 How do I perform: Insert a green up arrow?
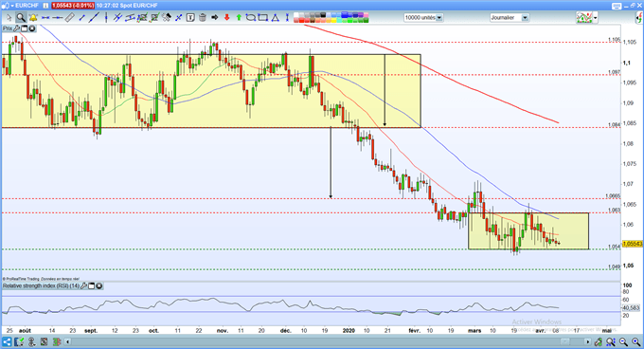239,18
